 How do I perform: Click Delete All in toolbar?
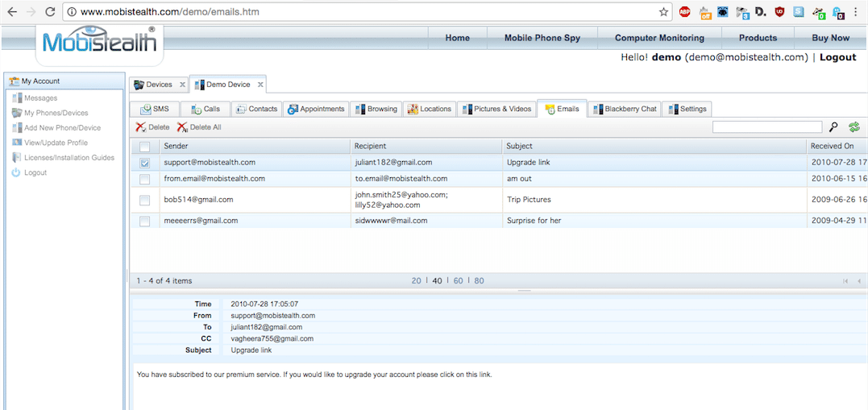click(x=199, y=127)
